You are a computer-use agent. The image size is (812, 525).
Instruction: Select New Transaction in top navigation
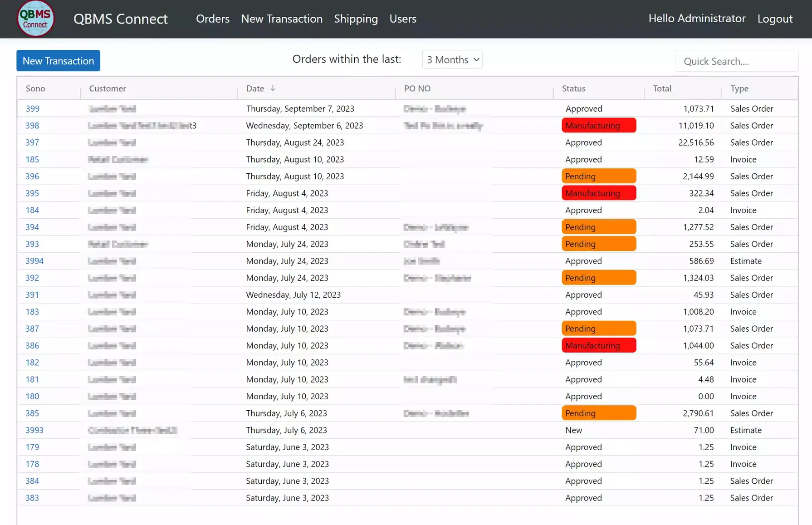click(281, 19)
